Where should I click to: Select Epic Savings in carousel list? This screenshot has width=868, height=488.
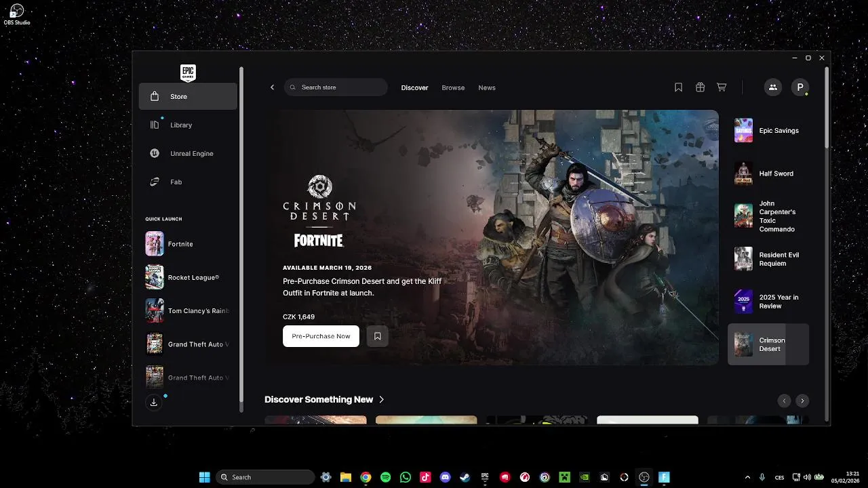(x=768, y=130)
